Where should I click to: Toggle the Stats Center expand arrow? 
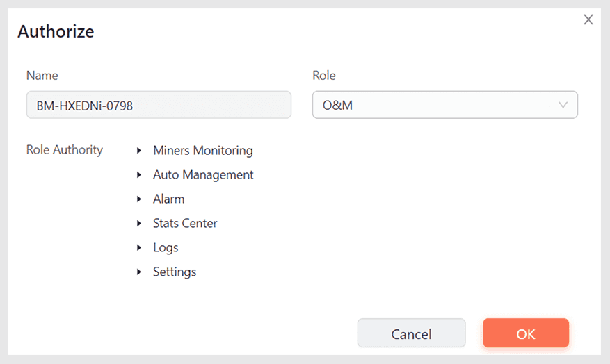click(139, 224)
